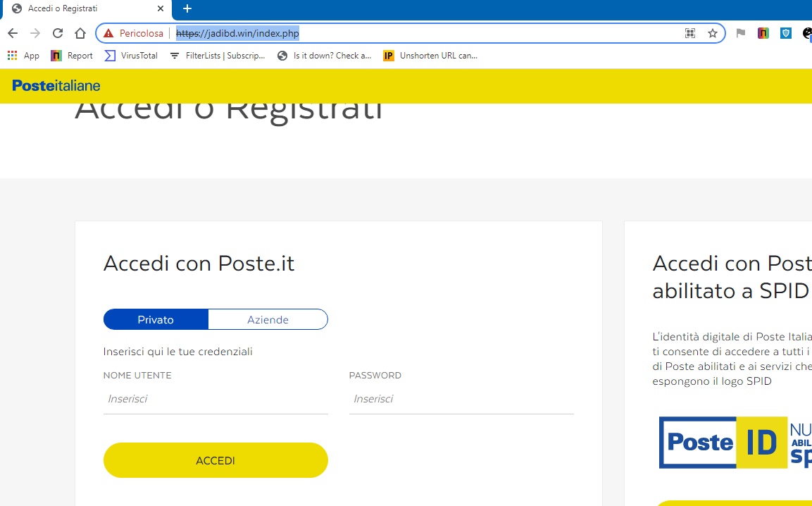Reload the page with the refresh icon
Viewport: 812px width, 506px height.
click(x=58, y=33)
